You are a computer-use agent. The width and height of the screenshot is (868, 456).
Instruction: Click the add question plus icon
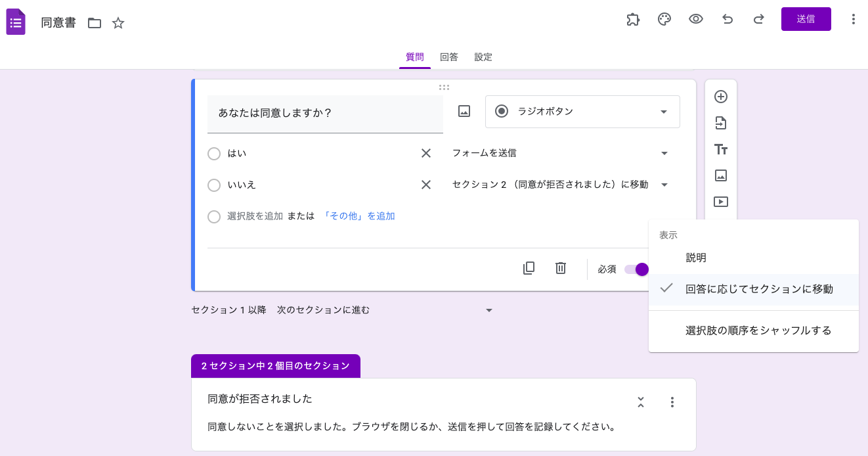click(x=721, y=97)
